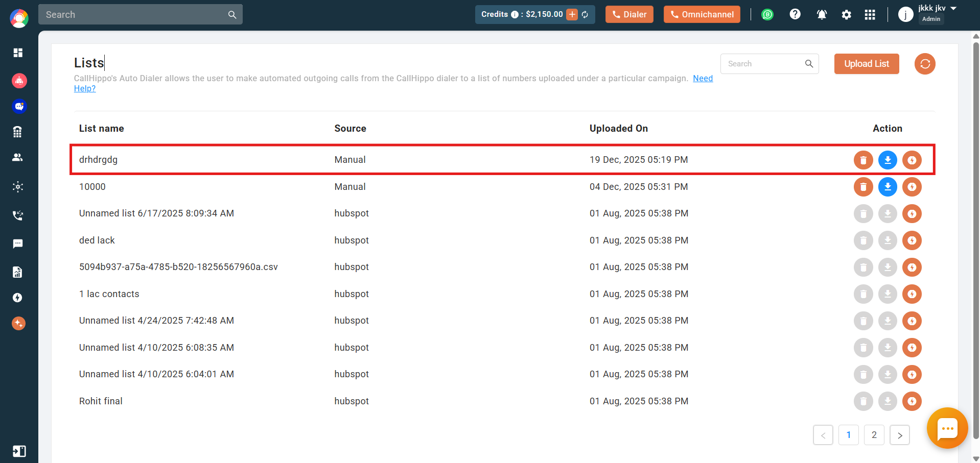The height and width of the screenshot is (463, 980).
Task: Select '1 lac contacts' list name
Action: point(109,294)
